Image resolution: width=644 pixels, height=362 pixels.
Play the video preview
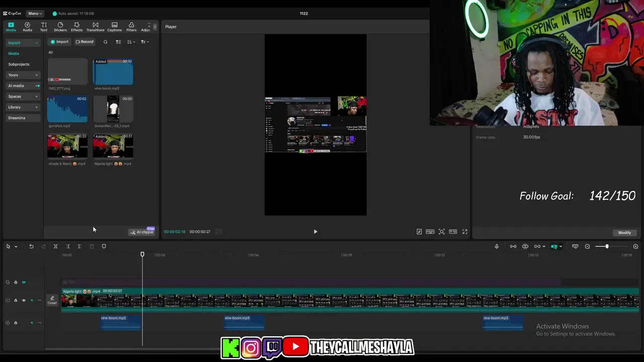(x=315, y=232)
